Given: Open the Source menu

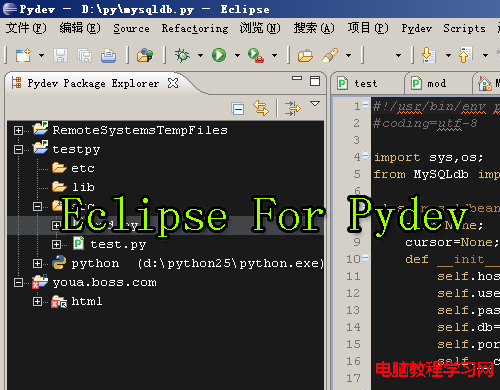Looking at the screenshot, I should tap(131, 28).
